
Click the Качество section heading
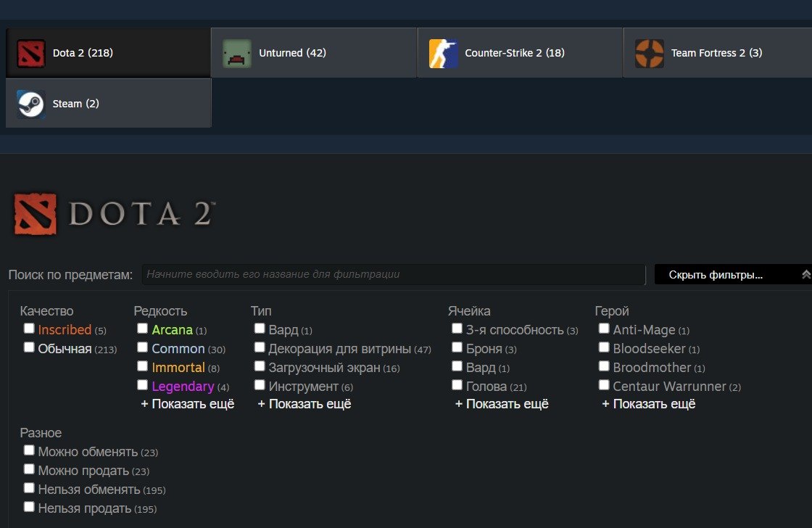(46, 311)
